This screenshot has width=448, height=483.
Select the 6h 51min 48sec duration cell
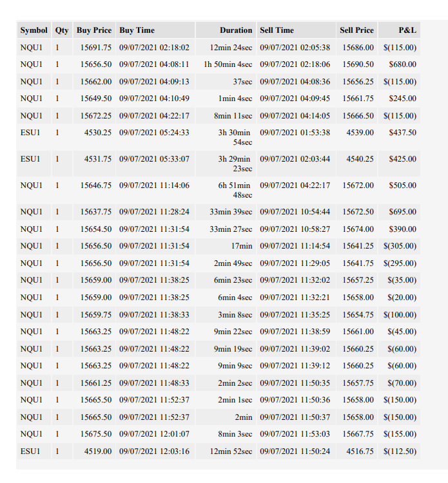click(226, 190)
